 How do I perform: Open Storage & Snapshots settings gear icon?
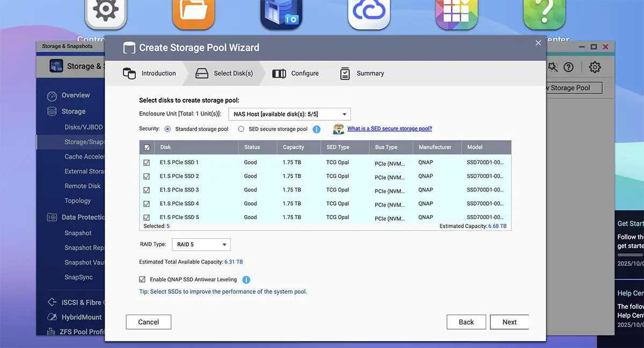coord(595,67)
